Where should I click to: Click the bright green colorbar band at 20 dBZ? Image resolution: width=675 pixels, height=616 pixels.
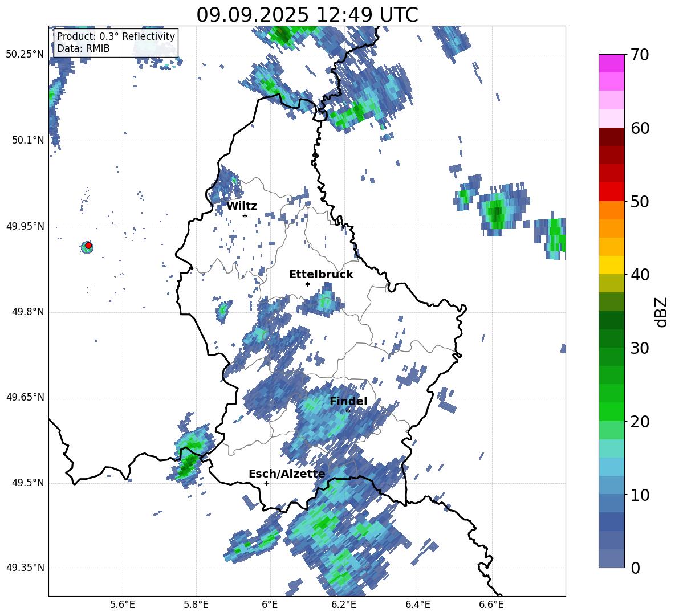pos(611,411)
